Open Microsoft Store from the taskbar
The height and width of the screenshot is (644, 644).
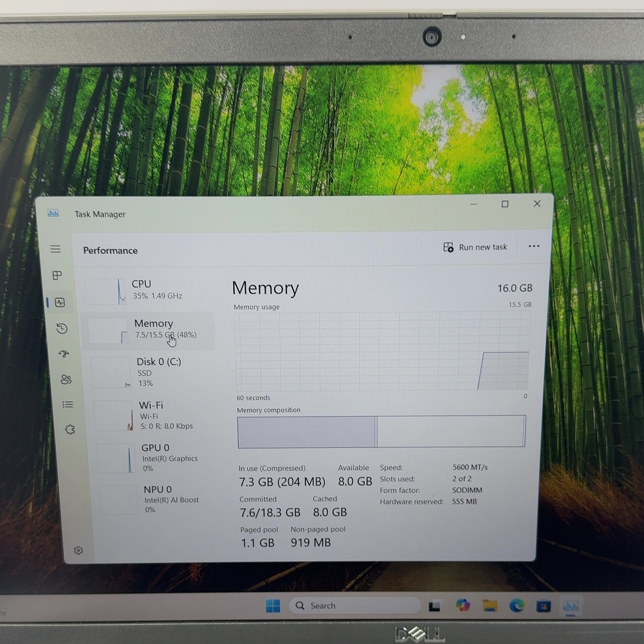543,606
